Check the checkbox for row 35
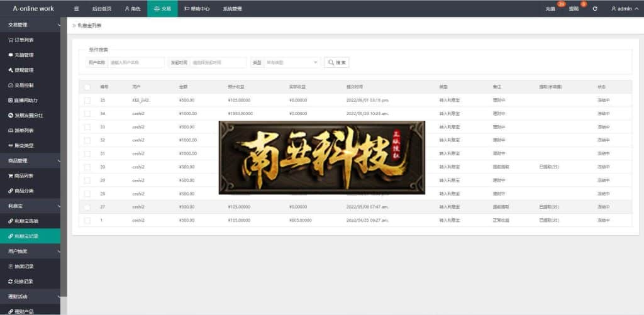 pos(87,100)
